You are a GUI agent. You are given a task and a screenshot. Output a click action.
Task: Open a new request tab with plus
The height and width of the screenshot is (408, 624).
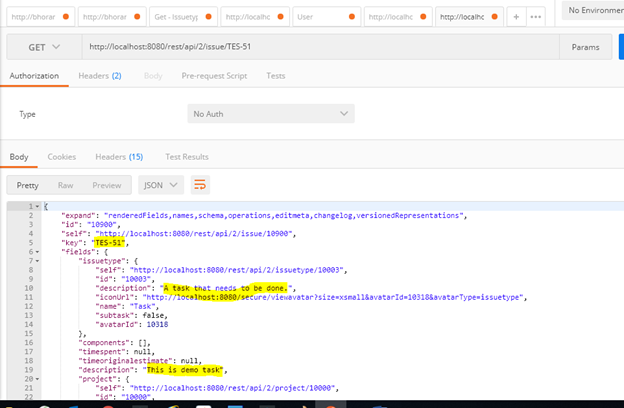pyautogui.click(x=515, y=17)
